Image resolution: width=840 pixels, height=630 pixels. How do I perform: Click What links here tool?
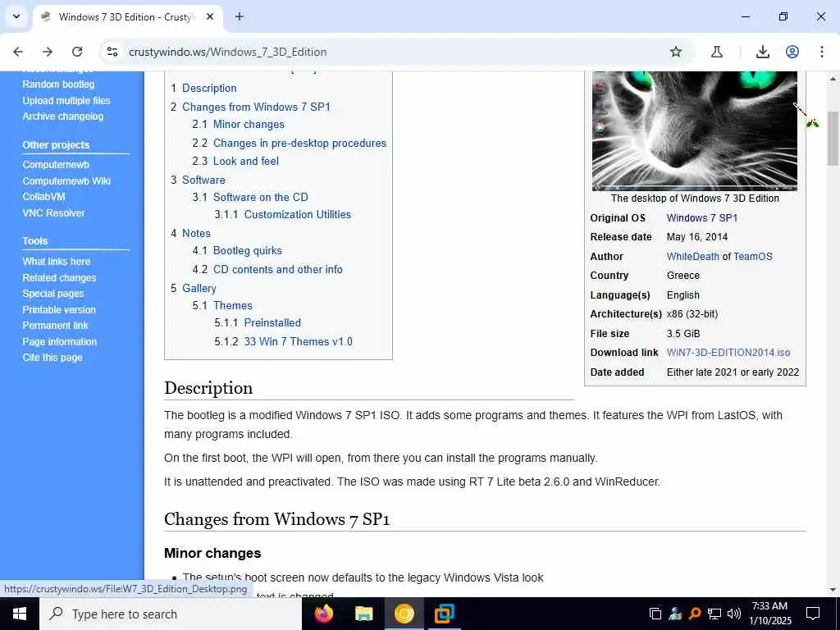[57, 262]
